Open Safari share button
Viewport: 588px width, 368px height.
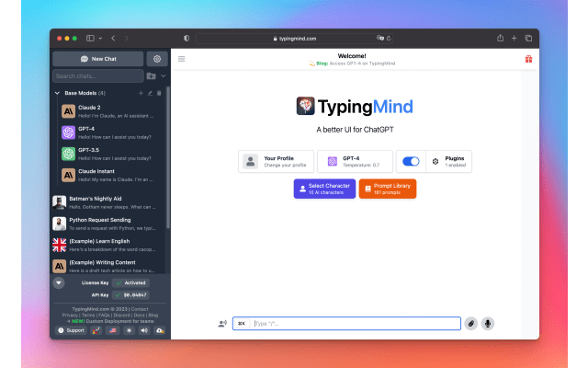pos(500,38)
